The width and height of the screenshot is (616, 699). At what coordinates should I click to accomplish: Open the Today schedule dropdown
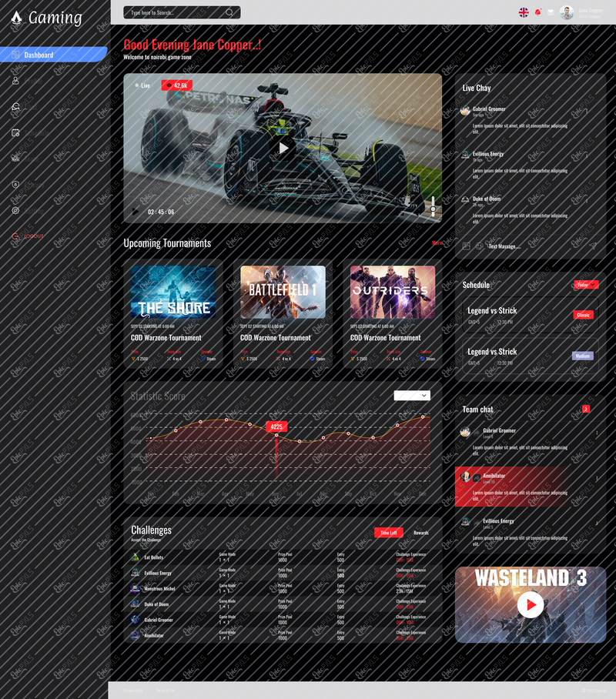click(x=586, y=284)
